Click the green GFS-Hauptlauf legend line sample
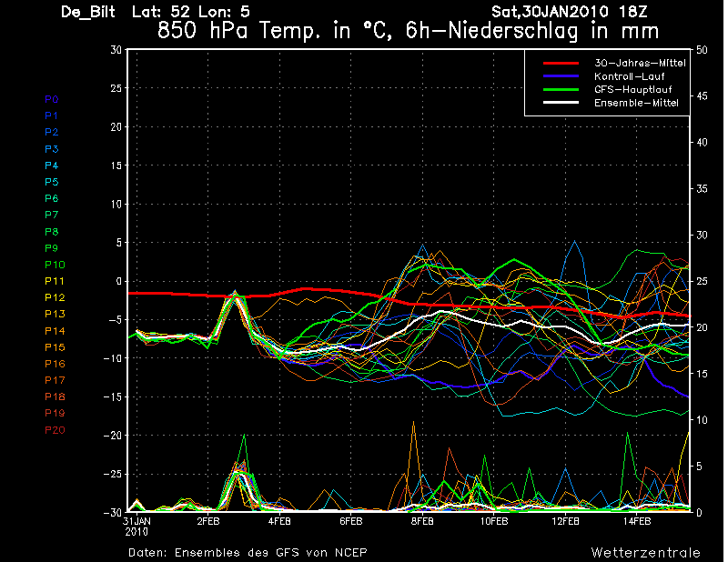Image resolution: width=728 pixels, height=562 pixels. point(561,89)
